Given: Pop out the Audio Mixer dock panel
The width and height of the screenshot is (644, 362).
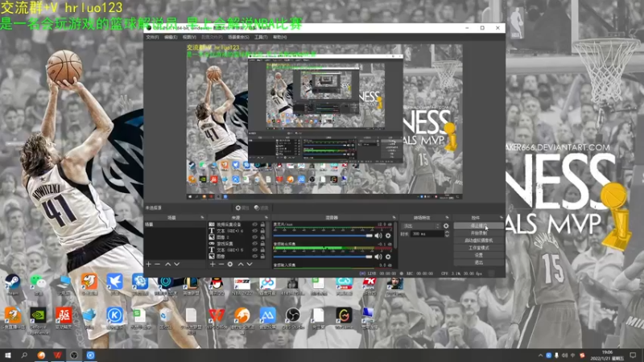Looking at the screenshot, I should point(394,217).
